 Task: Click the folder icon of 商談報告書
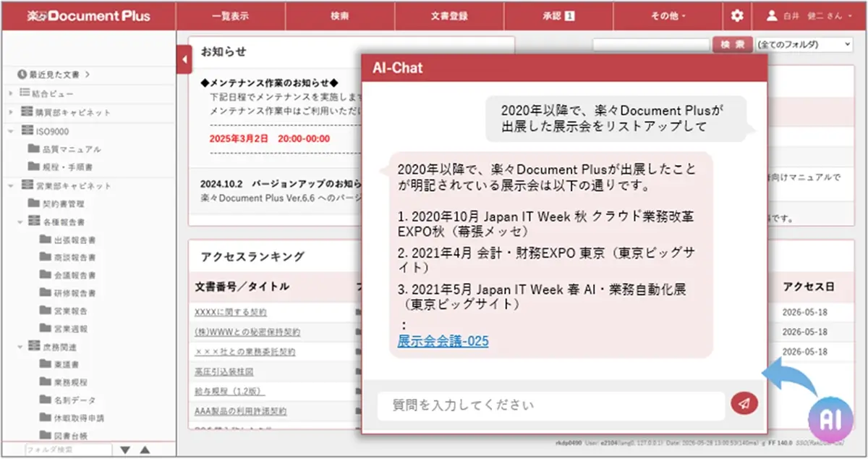pyautogui.click(x=46, y=257)
